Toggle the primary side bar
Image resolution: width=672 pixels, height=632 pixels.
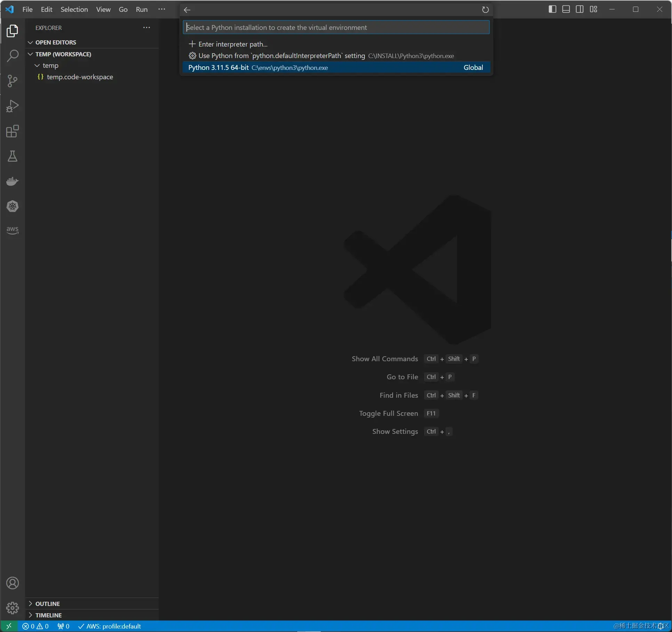click(x=552, y=9)
